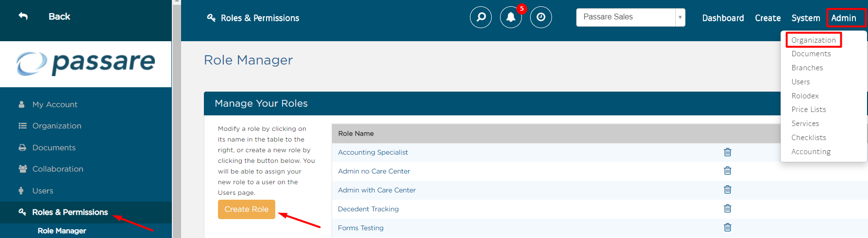
Task: Open the Admin menu
Action: pyautogui.click(x=844, y=18)
